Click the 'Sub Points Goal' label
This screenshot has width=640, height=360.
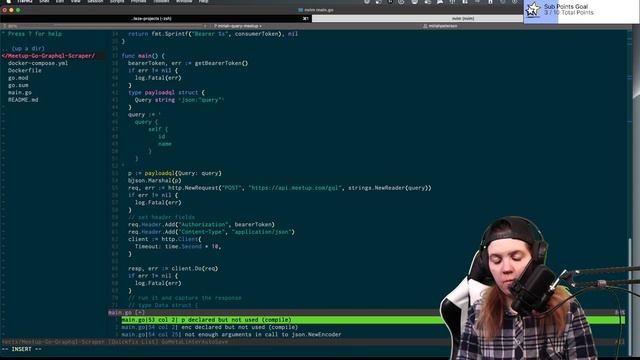[566, 7]
